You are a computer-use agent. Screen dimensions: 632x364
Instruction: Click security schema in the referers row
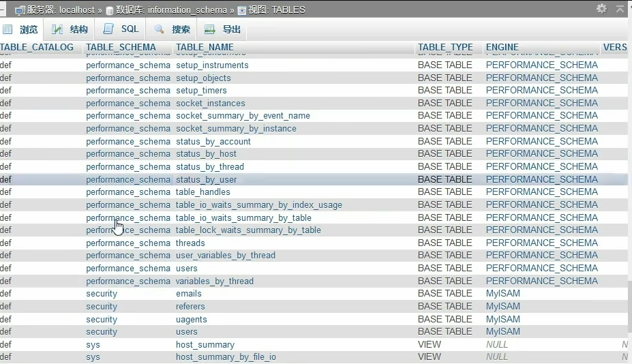pos(101,307)
